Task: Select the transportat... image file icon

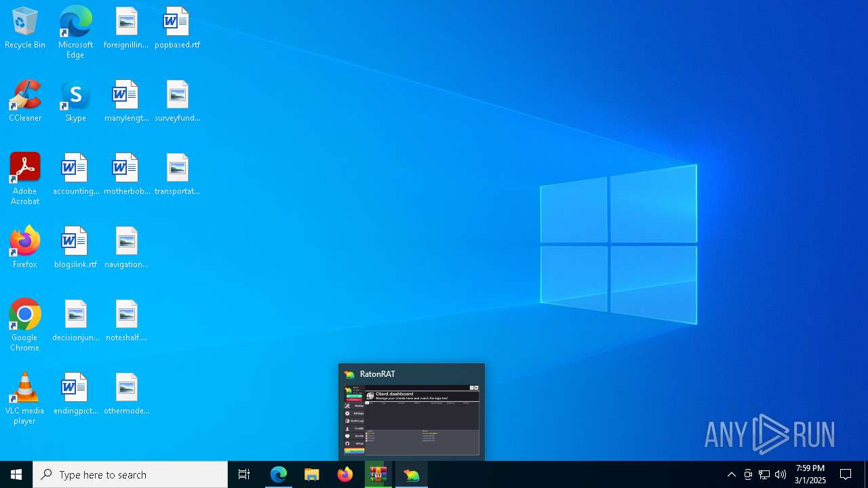Action: point(177,175)
